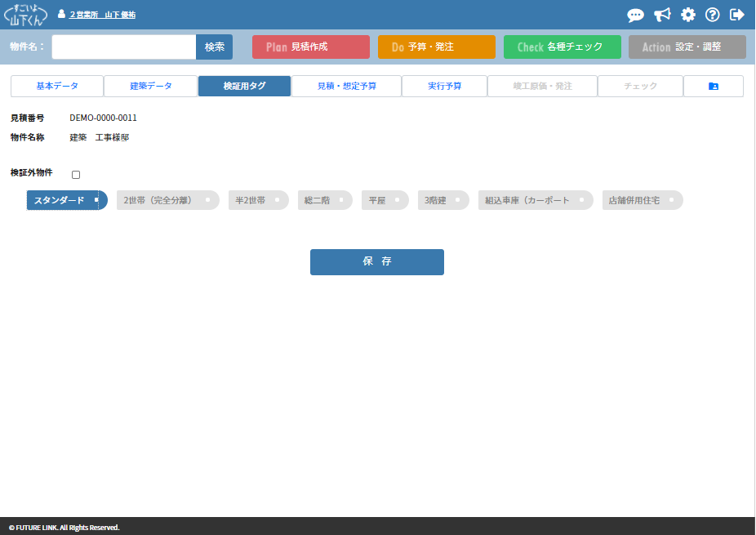Click the logout icon
The width and height of the screenshot is (756, 535).
[x=737, y=15]
